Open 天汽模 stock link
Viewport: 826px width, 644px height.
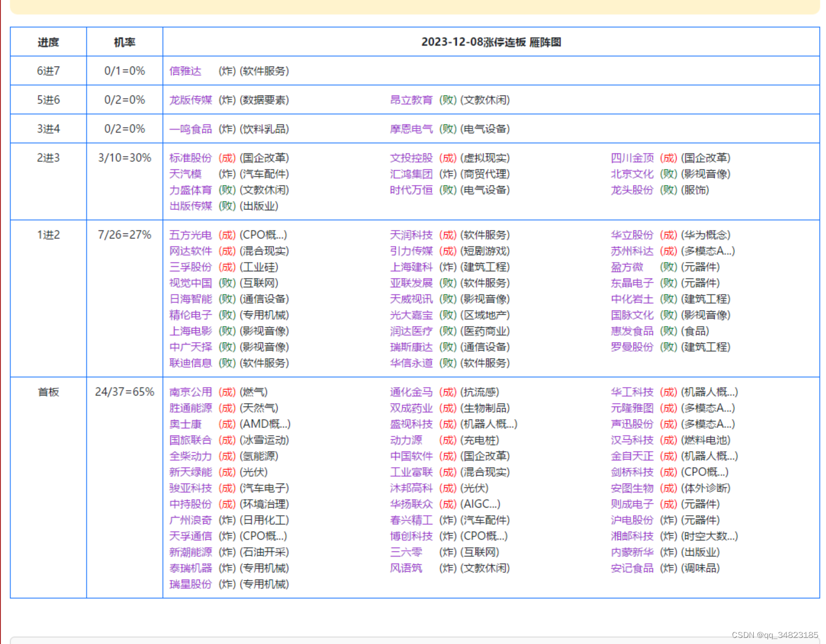185,174
